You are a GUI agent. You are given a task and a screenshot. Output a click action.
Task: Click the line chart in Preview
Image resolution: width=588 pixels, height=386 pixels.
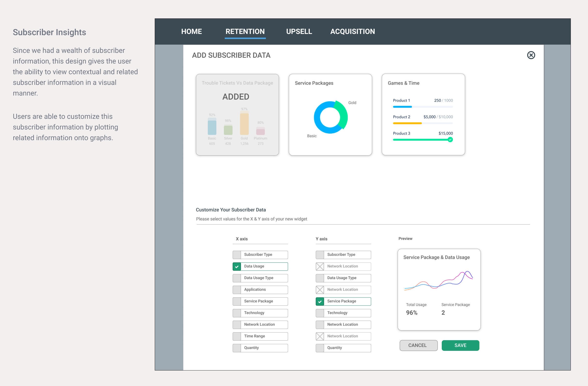click(439, 281)
